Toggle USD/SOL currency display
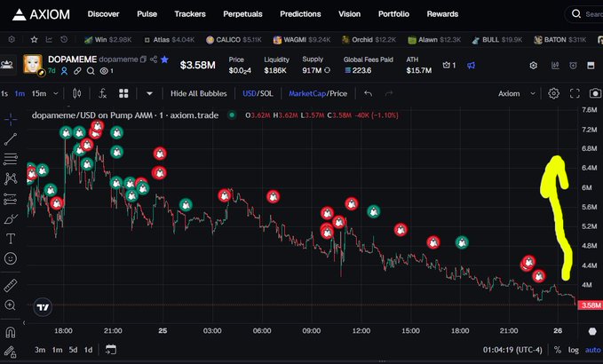 point(258,93)
